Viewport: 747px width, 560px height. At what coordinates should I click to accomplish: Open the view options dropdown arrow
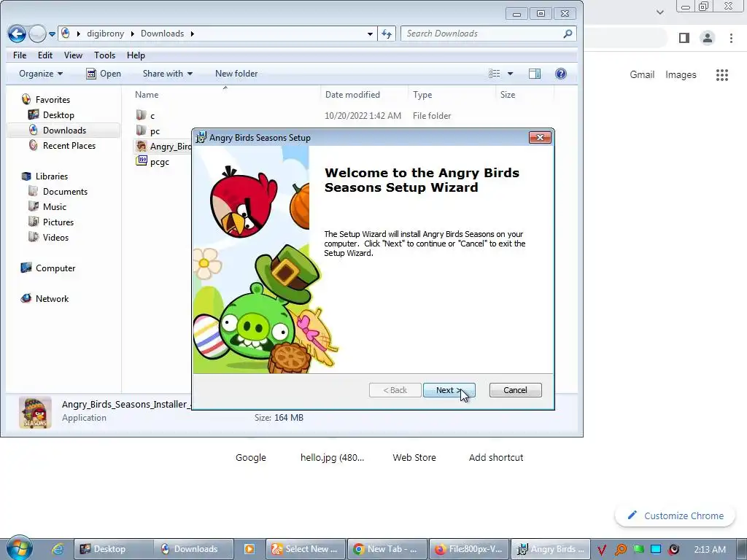(x=510, y=74)
